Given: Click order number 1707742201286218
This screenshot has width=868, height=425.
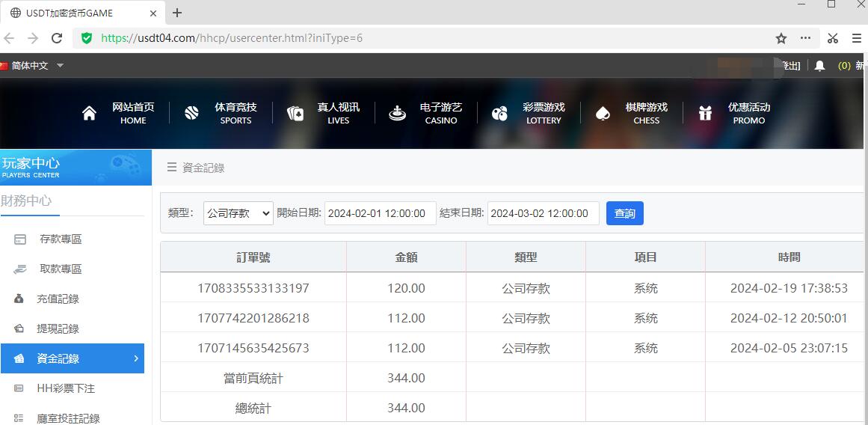Looking at the screenshot, I should click(x=253, y=318).
